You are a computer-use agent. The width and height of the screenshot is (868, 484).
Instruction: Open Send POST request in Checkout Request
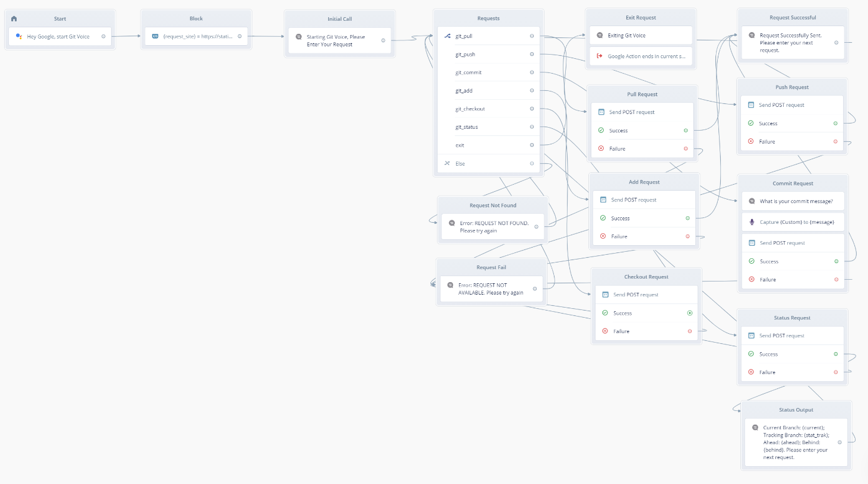click(647, 295)
